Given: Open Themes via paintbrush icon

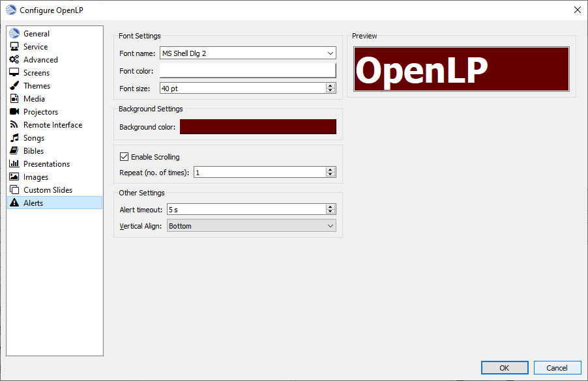Looking at the screenshot, I should point(14,86).
